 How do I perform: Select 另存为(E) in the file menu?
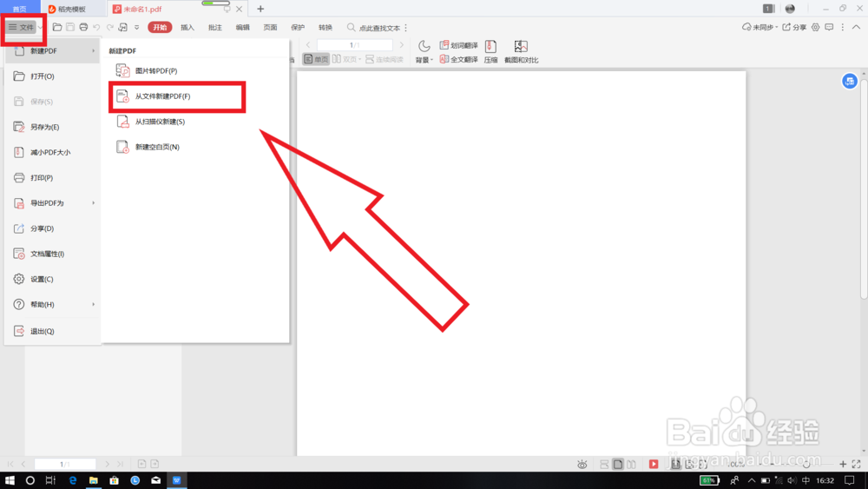click(53, 127)
